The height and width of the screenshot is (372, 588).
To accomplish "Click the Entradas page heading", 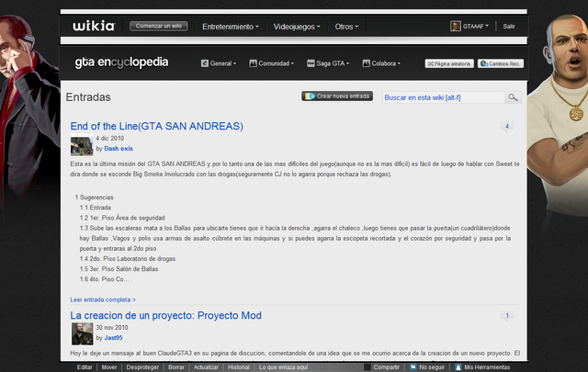I will point(88,97).
